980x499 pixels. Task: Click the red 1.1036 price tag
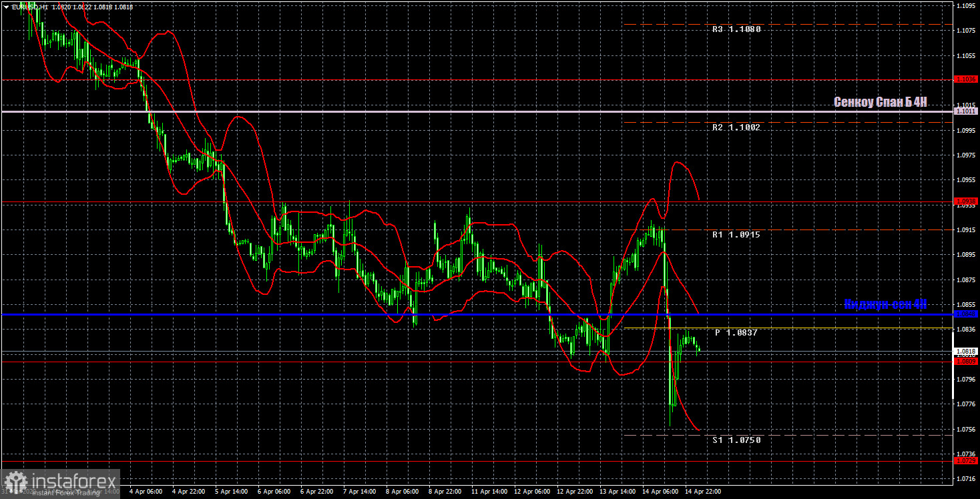click(x=967, y=79)
